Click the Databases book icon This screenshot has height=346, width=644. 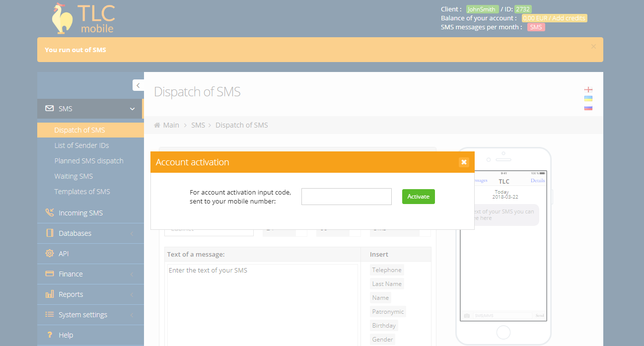[x=50, y=233]
